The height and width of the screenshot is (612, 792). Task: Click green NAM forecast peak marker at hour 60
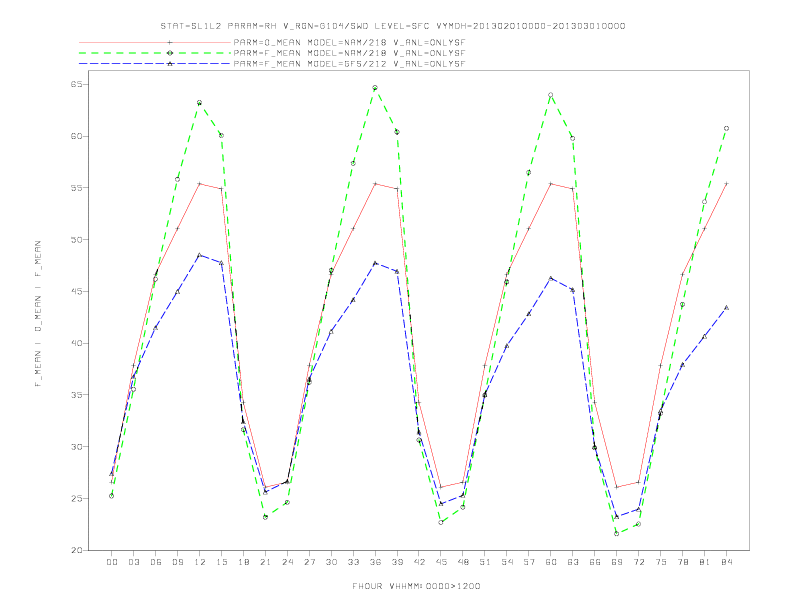(551, 95)
